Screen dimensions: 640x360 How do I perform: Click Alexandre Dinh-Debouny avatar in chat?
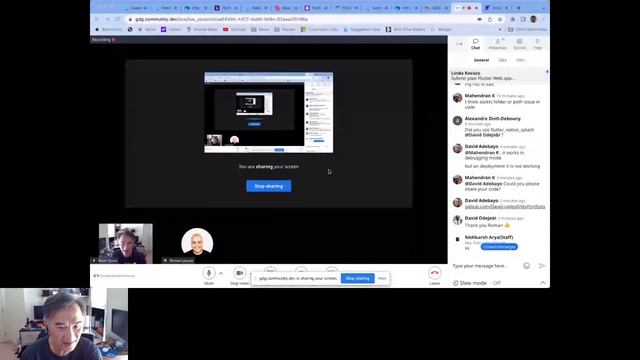[458, 121]
